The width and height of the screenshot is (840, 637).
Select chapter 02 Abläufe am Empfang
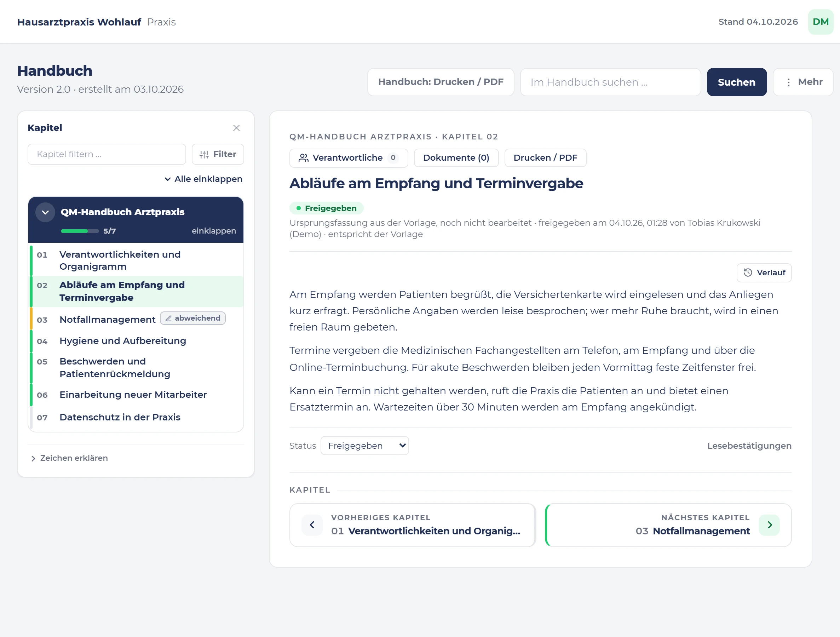pyautogui.click(x=137, y=291)
